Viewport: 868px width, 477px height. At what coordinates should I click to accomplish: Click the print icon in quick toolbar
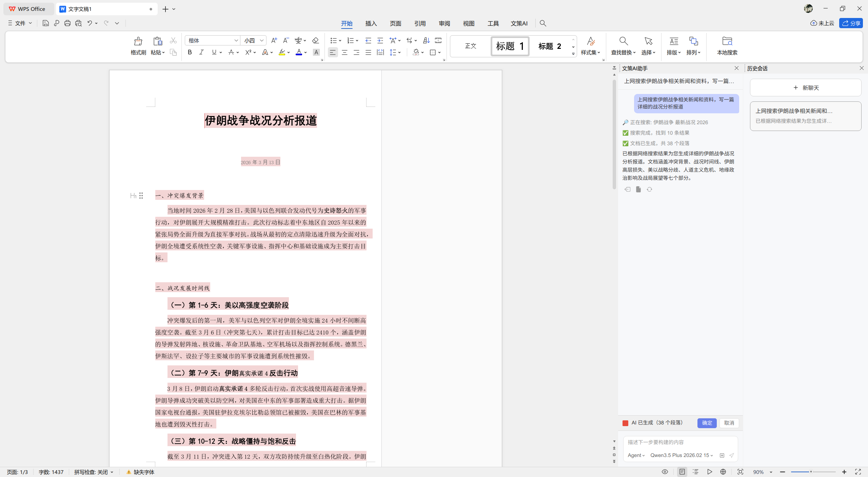(67, 23)
